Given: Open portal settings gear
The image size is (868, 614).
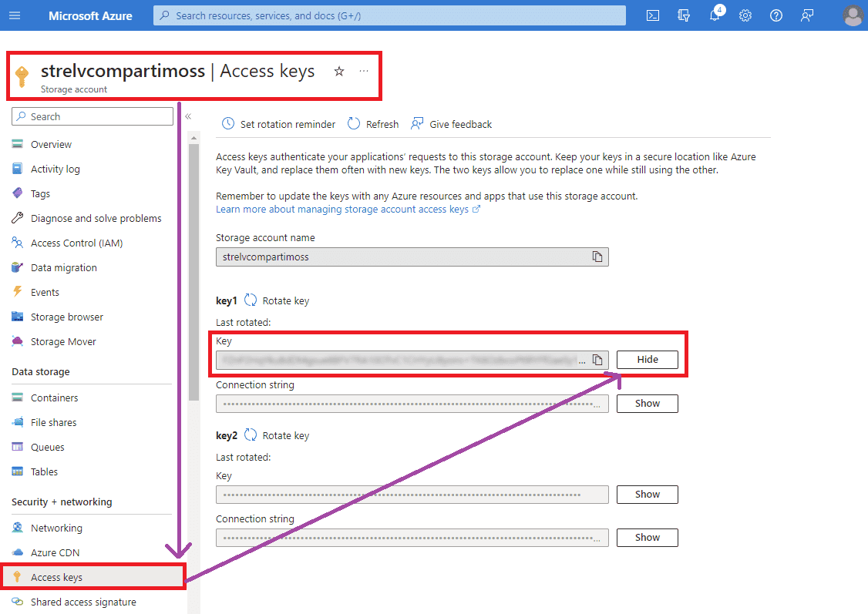Looking at the screenshot, I should pyautogui.click(x=745, y=15).
